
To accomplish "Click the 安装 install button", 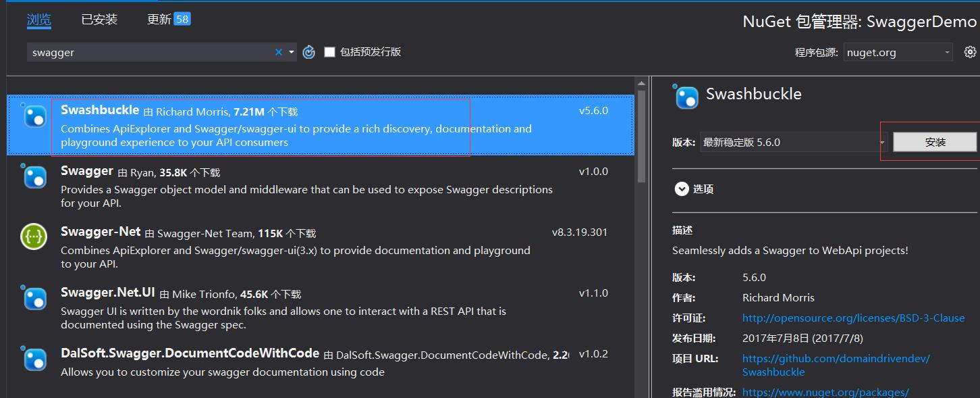I will click(935, 143).
